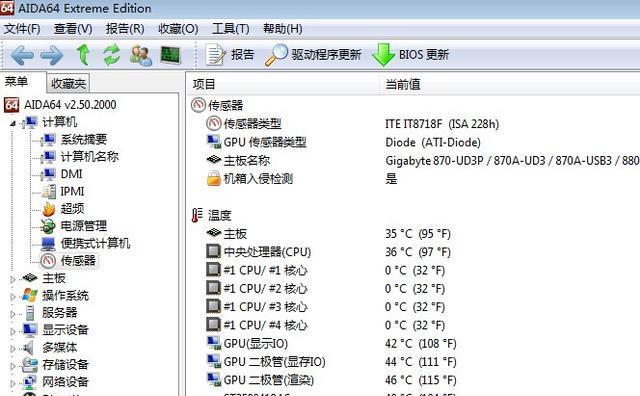Screen dimensions: 640x396
Task: Select GPU 二极管(显存IO) row
Action: [x=414, y=362]
